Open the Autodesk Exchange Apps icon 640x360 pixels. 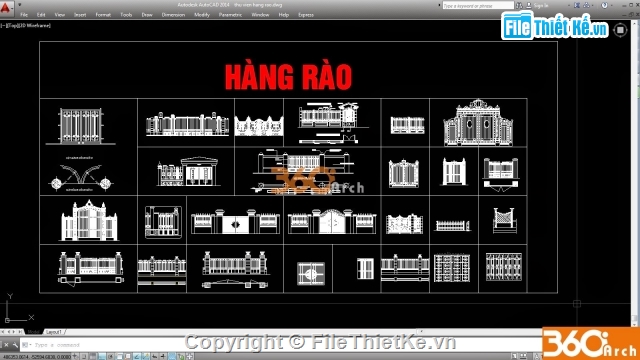(577, 5)
